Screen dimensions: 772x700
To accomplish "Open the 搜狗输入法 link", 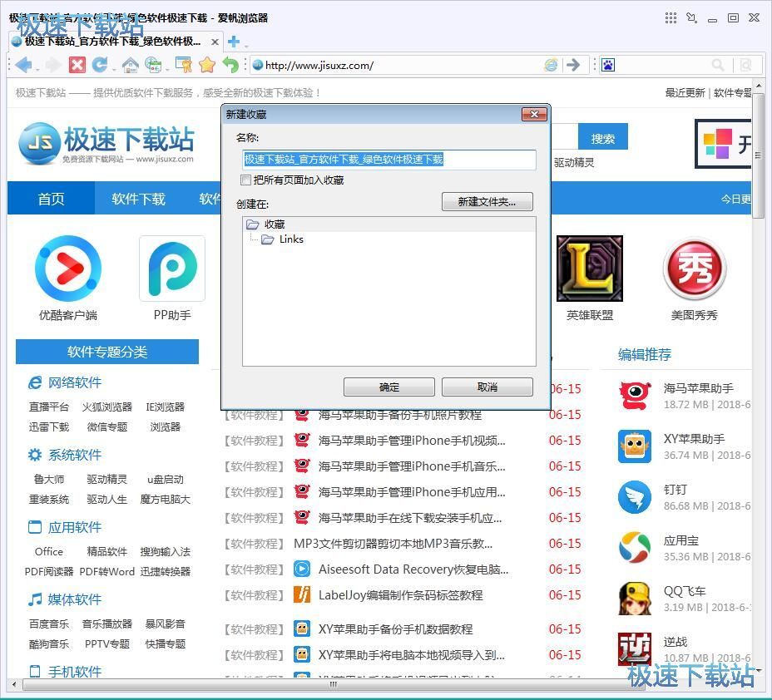I will 165,551.
